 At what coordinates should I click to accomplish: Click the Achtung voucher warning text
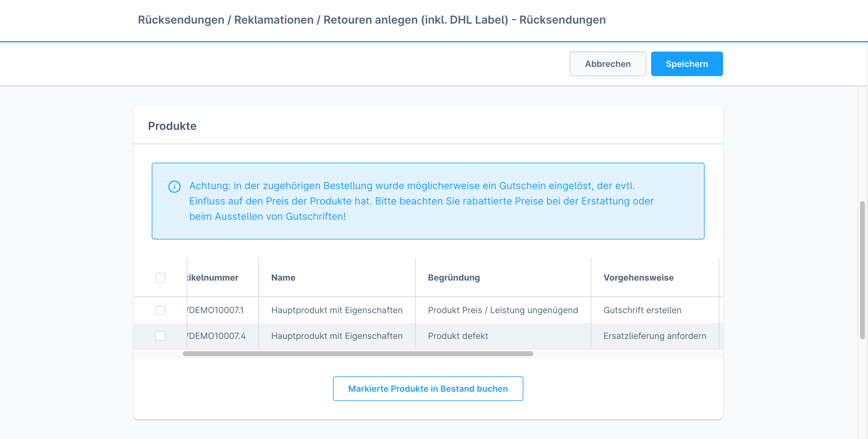pos(421,201)
